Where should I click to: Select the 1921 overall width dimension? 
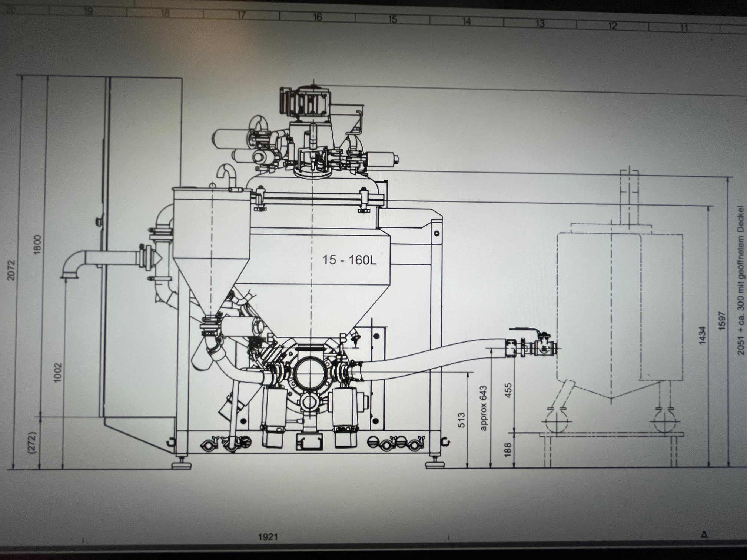click(268, 537)
